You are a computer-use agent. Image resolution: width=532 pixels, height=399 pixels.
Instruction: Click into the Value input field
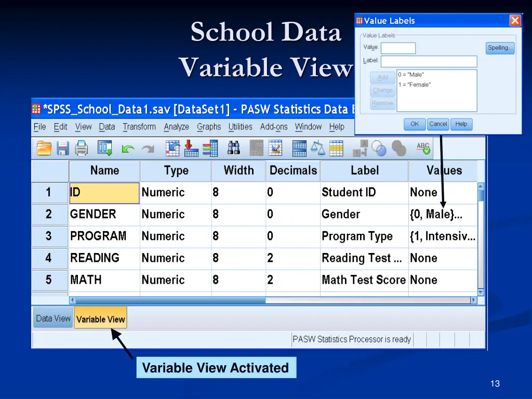(398, 48)
